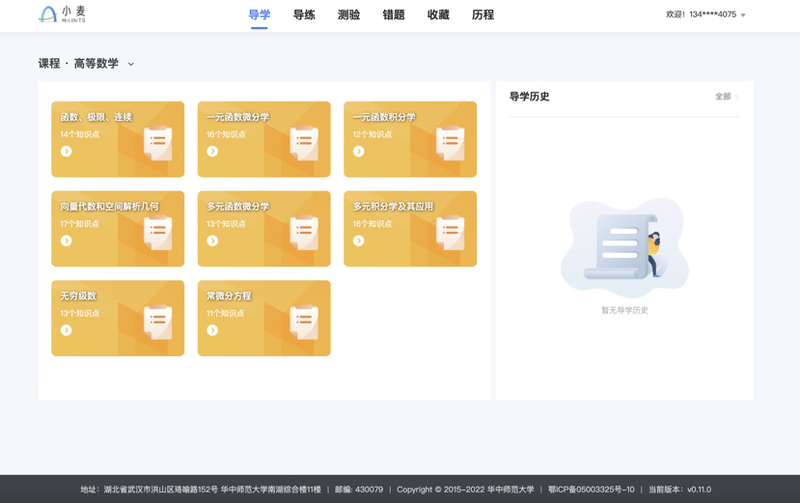Click the 鄂ICP备05003325号-10 footer link
Image resolution: width=800 pixels, height=503 pixels.
(591, 489)
